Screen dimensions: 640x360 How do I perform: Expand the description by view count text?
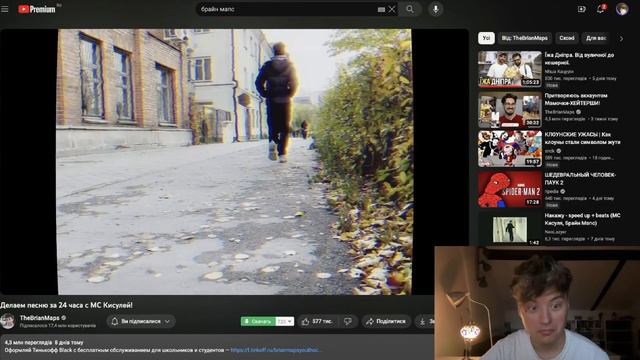pos(44,342)
